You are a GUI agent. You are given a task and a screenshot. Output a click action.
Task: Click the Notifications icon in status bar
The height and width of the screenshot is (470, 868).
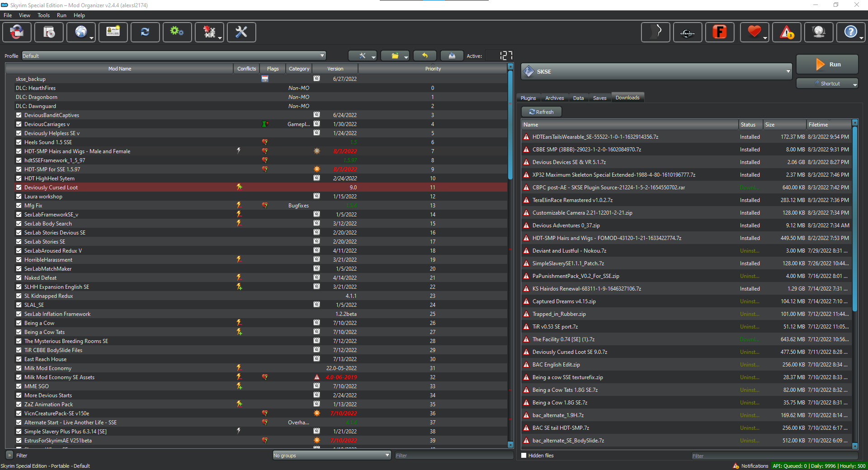click(736, 466)
